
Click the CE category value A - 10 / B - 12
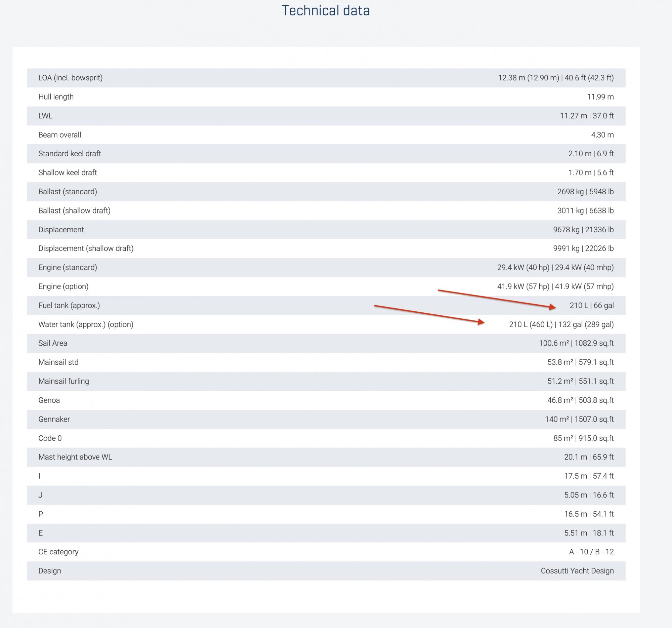coord(591,552)
